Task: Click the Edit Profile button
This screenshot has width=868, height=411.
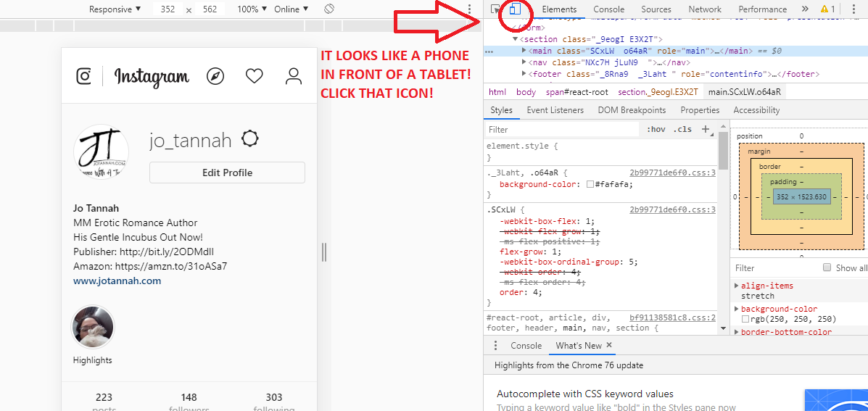Action: click(227, 173)
